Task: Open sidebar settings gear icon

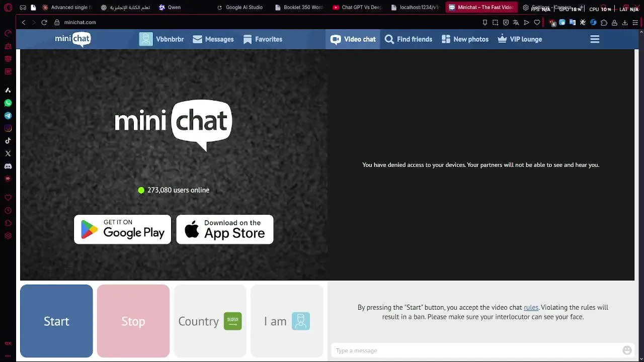Action: (x=8, y=236)
